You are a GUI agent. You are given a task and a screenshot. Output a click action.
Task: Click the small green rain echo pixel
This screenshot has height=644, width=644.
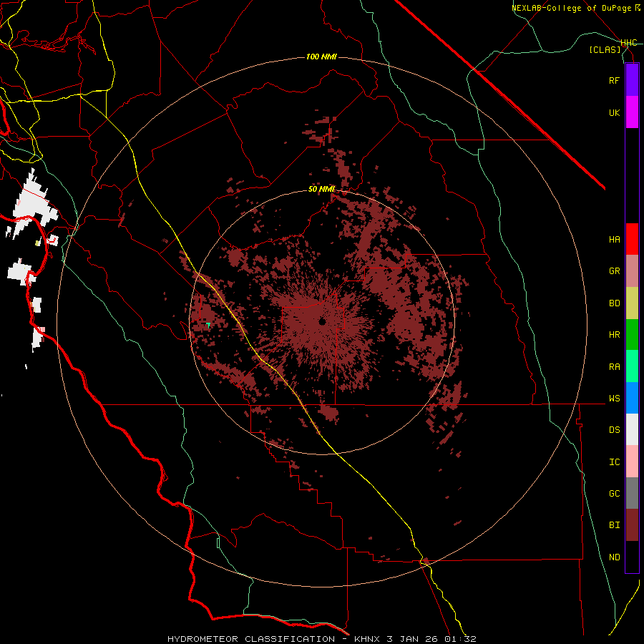coord(208,325)
